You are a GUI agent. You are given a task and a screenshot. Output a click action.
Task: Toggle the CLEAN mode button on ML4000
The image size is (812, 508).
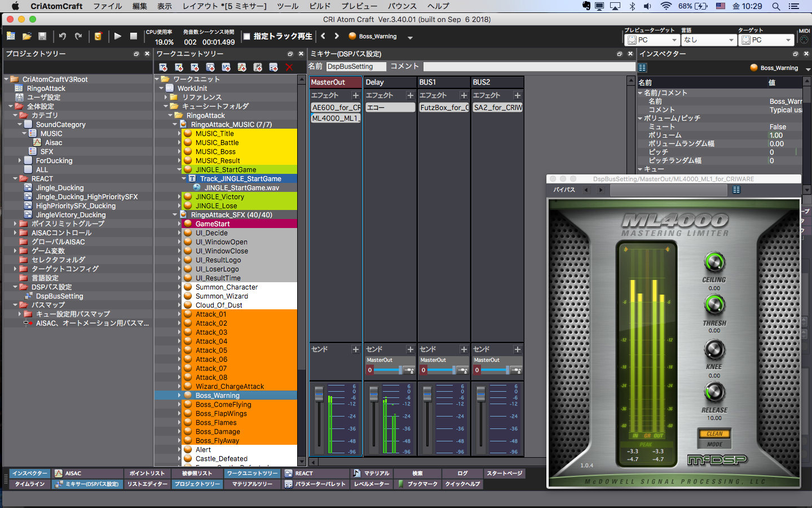coord(714,434)
